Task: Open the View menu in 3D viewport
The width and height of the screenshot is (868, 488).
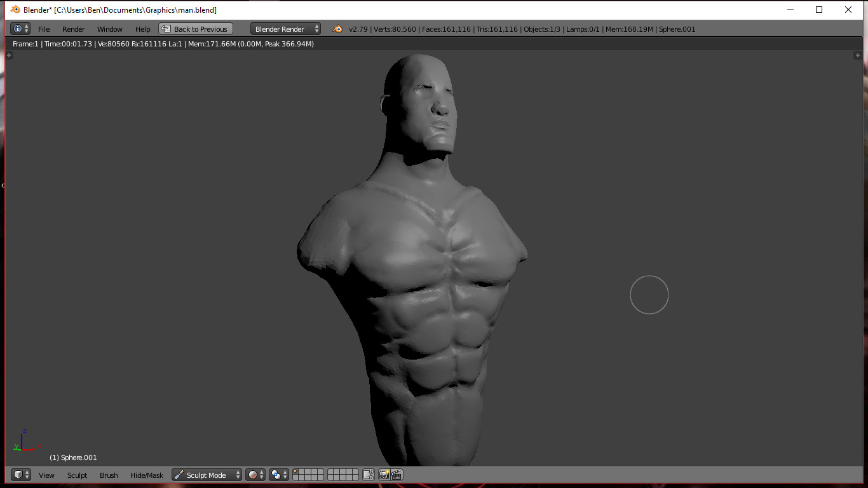Action: [x=46, y=475]
